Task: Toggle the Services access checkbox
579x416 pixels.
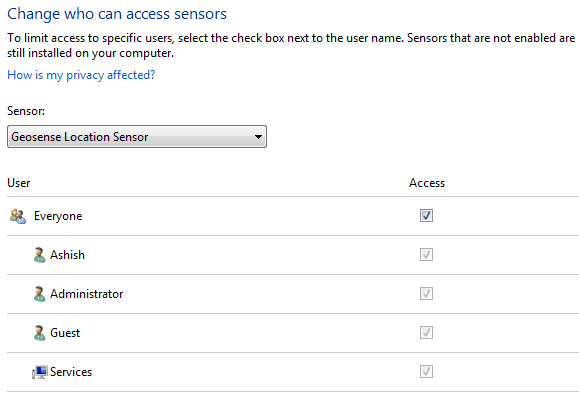Action: [426, 372]
